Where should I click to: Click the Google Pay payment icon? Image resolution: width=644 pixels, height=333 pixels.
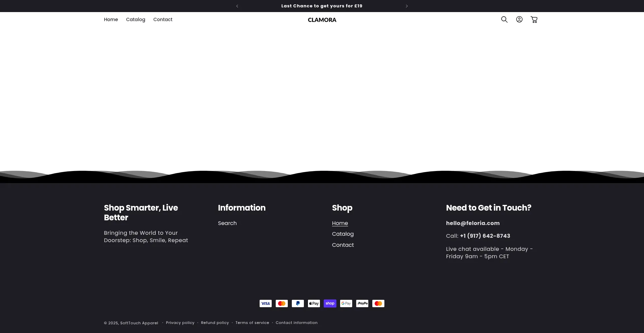click(x=346, y=303)
